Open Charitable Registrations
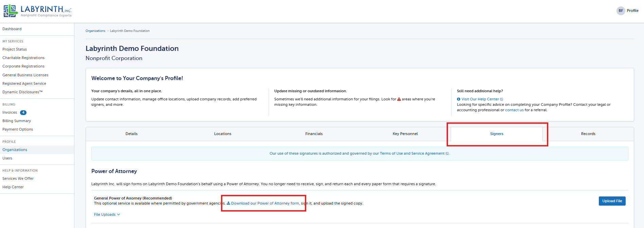644x228 pixels. 23,58
